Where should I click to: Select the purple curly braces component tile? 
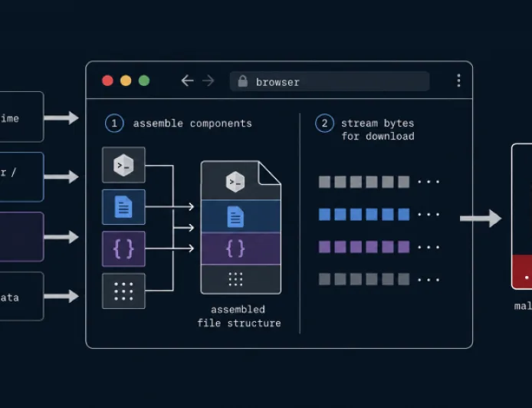(124, 248)
